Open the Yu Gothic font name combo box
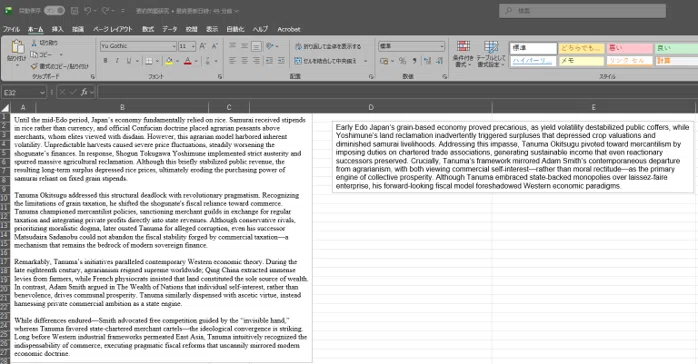The height and width of the screenshot is (364, 698). (x=138, y=46)
